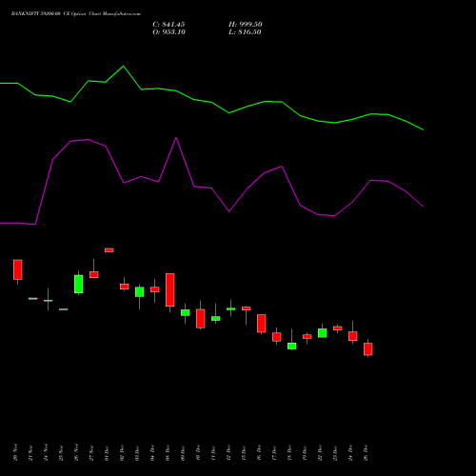476x476 pixels.
Task: Click the high value H: 999.50
Action: (246, 25)
